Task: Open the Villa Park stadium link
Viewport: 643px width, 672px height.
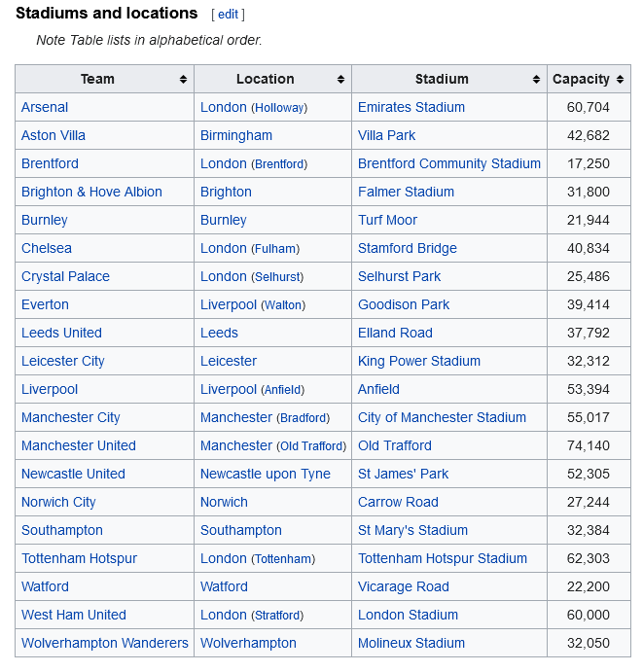Action: pos(386,135)
